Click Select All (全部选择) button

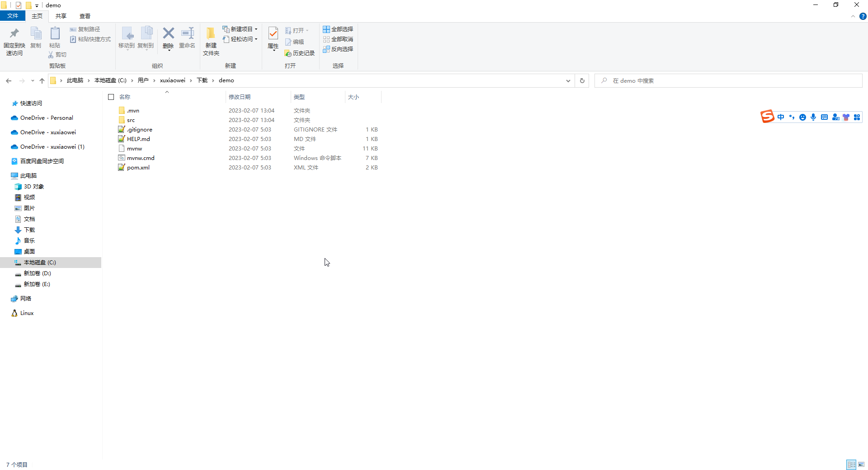tap(338, 29)
